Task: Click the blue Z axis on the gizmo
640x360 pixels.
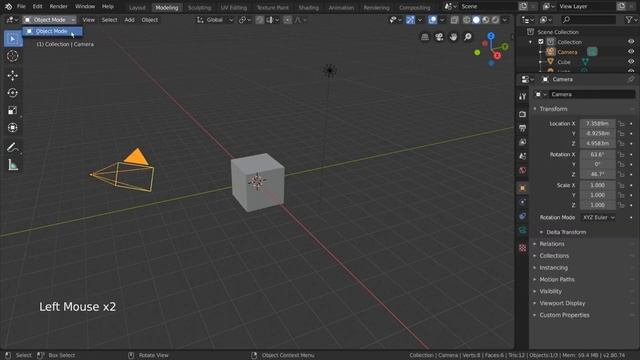Action: tap(491, 36)
